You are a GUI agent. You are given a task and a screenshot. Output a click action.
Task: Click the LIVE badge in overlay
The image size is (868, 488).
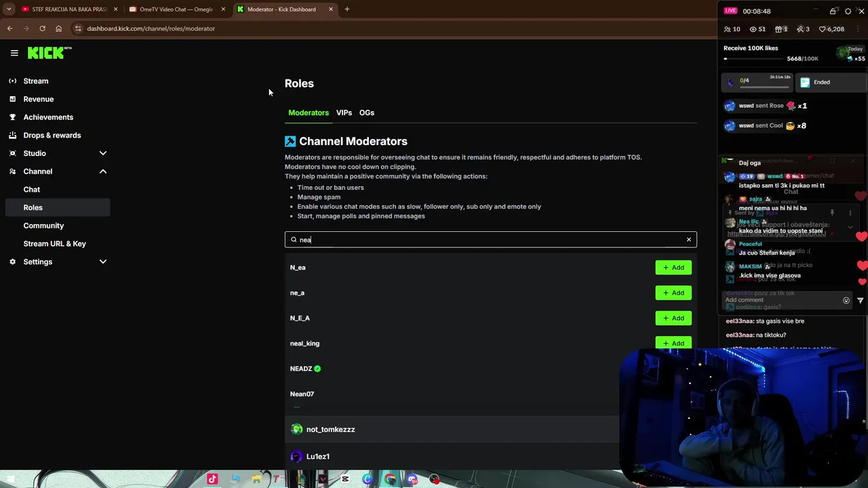click(730, 11)
